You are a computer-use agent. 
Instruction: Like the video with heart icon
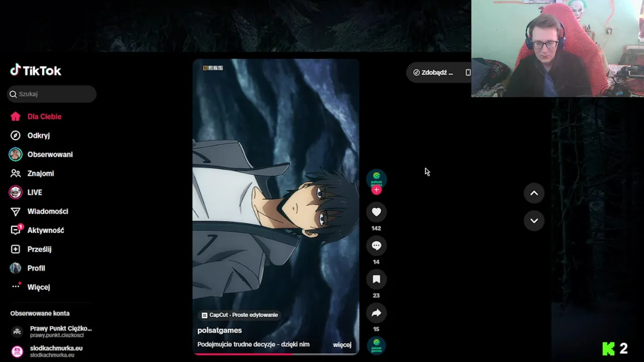(x=376, y=212)
